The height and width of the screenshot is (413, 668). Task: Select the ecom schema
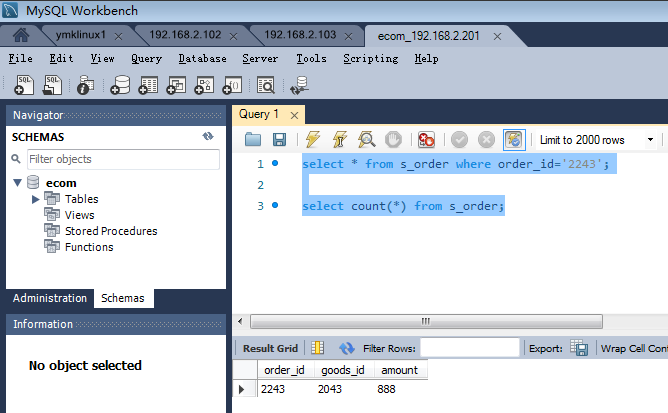61,183
